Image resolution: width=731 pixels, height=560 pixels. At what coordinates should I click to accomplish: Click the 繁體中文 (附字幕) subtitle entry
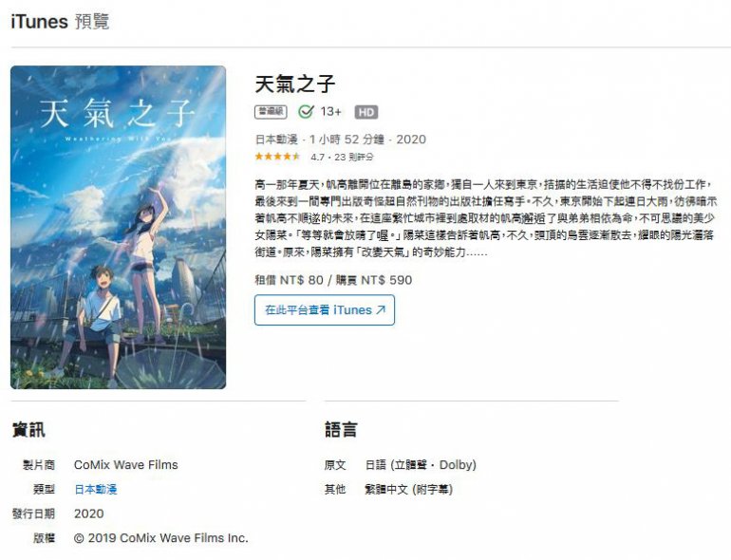click(x=409, y=489)
